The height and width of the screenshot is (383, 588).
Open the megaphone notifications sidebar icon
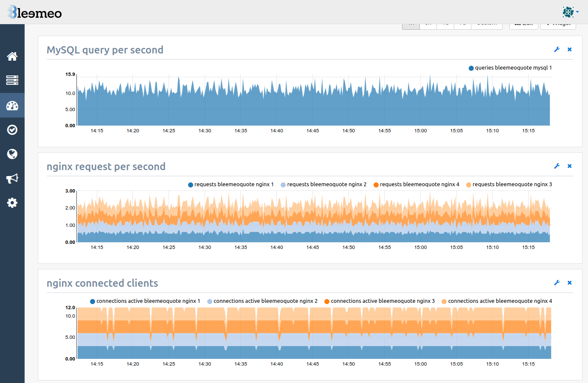12,179
